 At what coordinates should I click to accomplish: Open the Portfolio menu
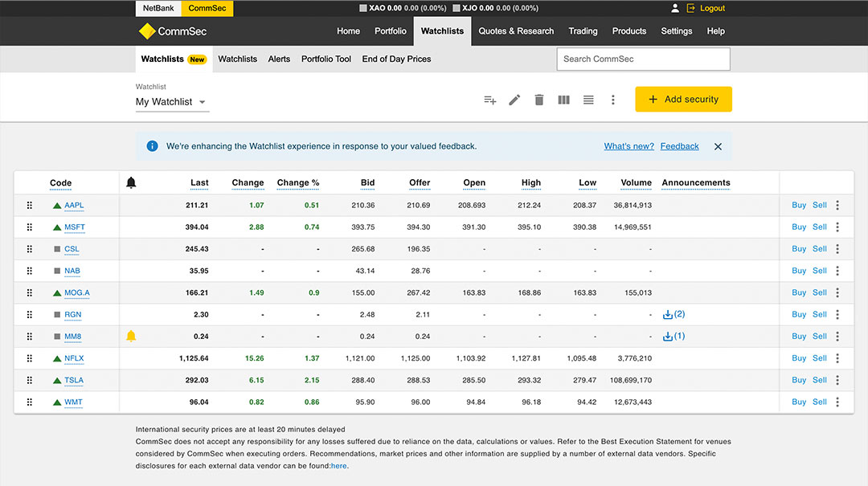coord(391,31)
